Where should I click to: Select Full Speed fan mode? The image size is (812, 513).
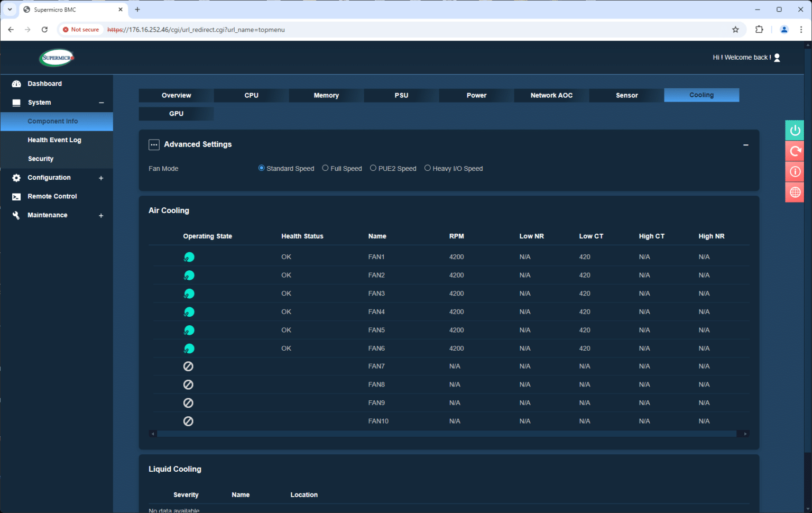[325, 168]
